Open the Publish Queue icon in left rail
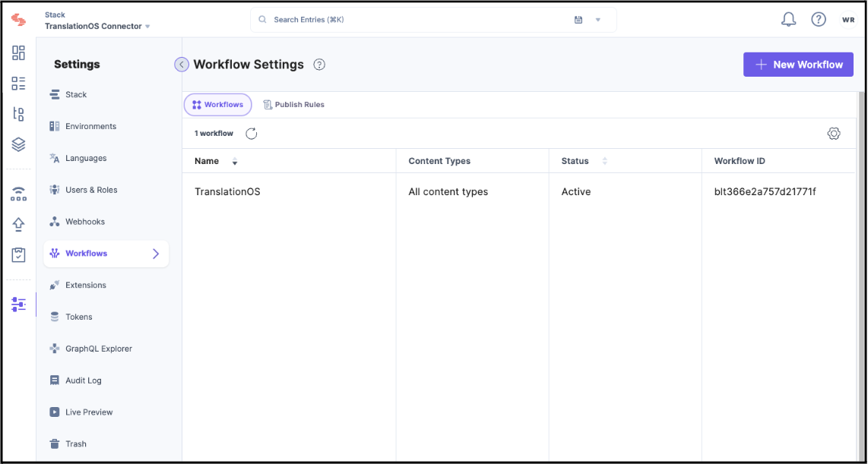The height and width of the screenshot is (464, 868). tap(18, 194)
